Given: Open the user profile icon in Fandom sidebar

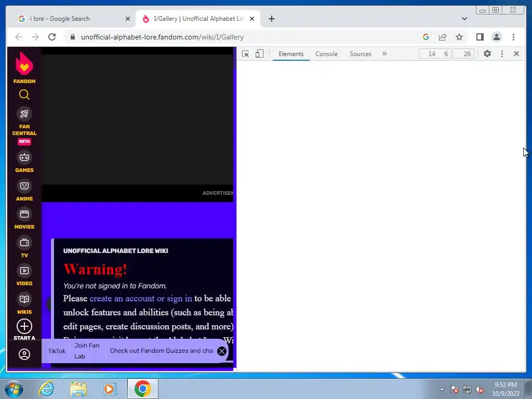Looking at the screenshot, I should click(24, 354).
